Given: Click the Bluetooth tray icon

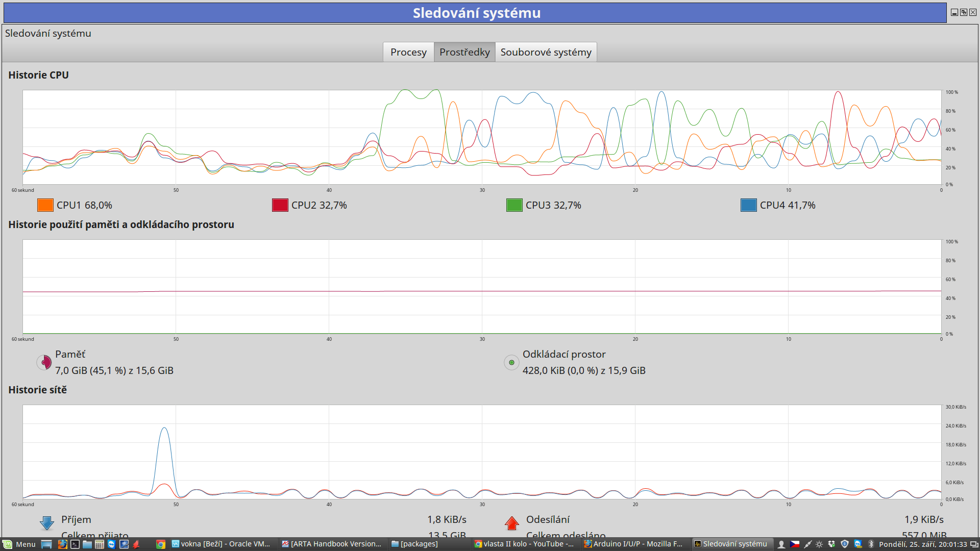Looking at the screenshot, I should (871, 544).
